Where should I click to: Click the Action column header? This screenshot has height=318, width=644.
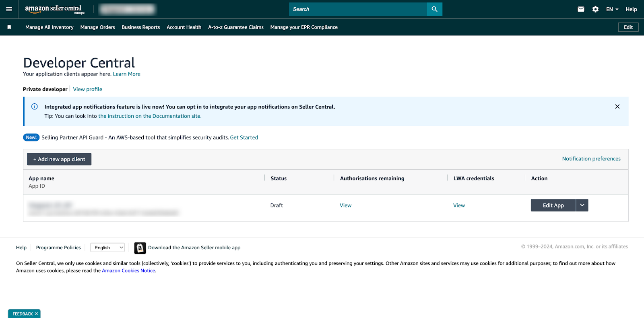click(539, 178)
